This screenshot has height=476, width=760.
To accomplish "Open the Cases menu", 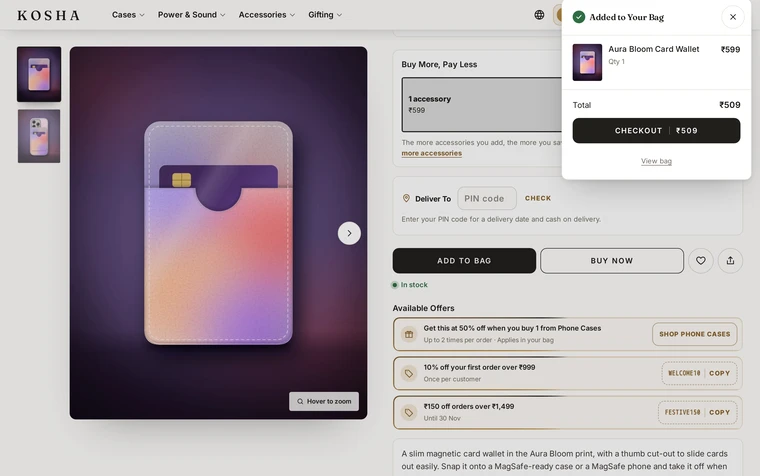I will [128, 15].
